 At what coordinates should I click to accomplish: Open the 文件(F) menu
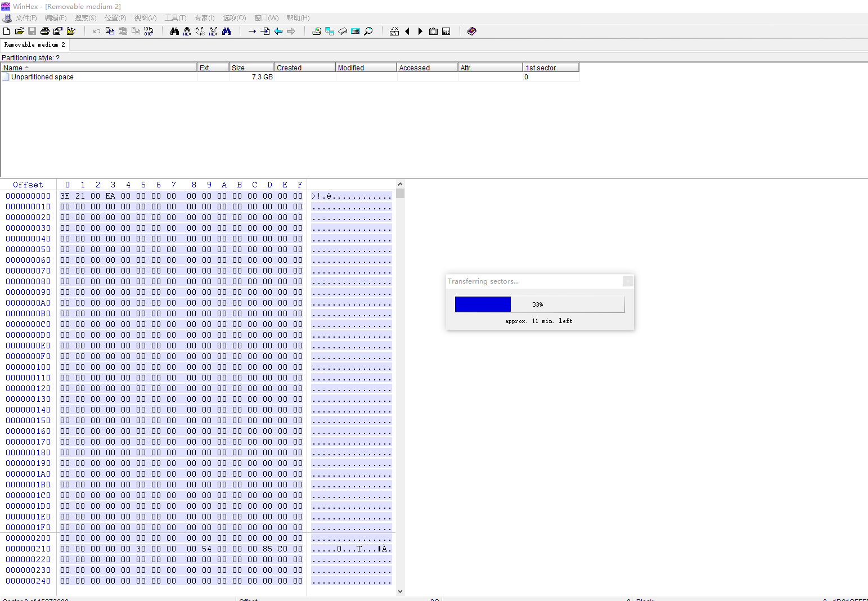click(26, 18)
